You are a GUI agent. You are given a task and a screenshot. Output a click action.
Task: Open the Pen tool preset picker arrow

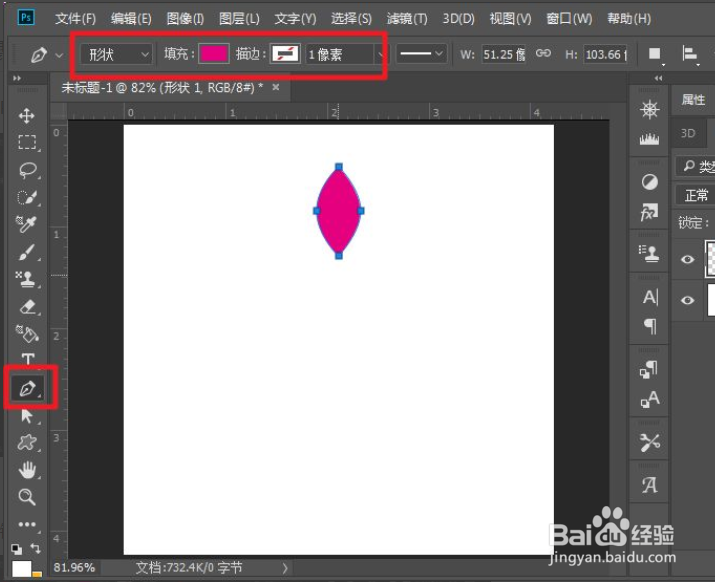coord(59,55)
